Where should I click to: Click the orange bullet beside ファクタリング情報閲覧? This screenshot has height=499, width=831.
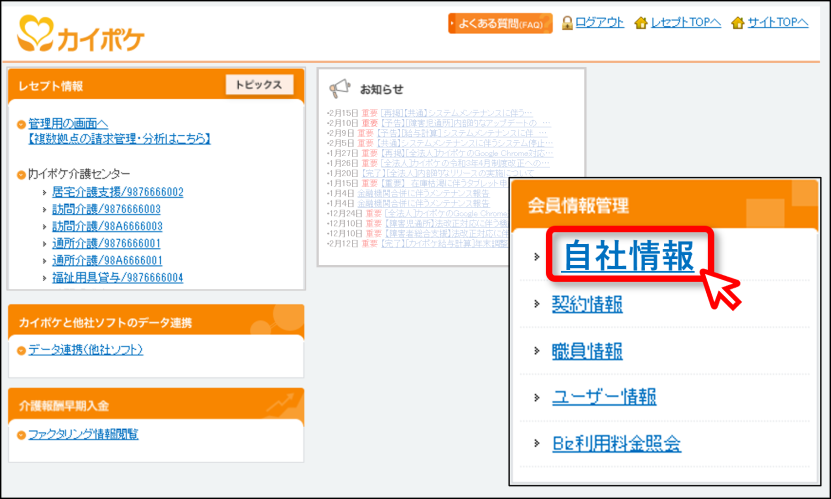[x=21, y=435]
